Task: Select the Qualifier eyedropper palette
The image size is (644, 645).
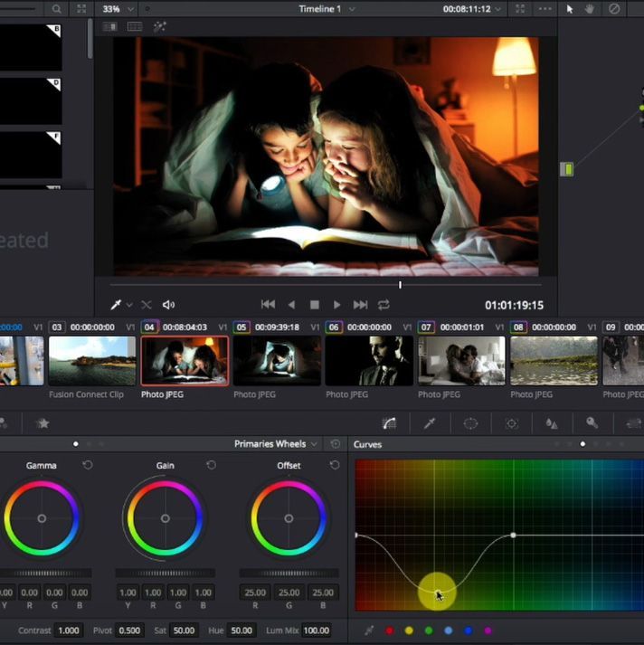Action: (431, 422)
